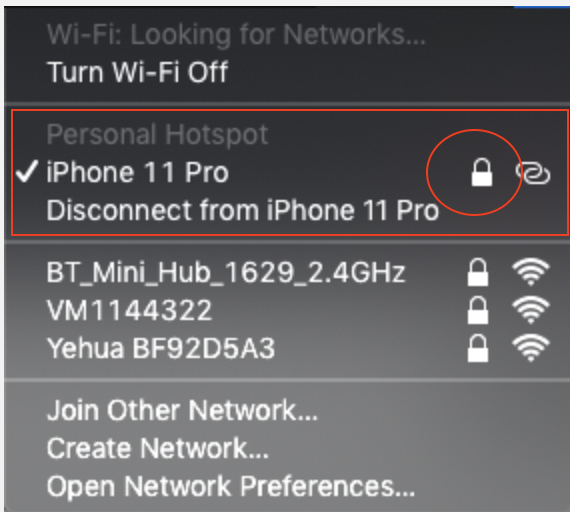The height and width of the screenshot is (512, 570).
Task: Click the checkmark beside iPhone 11 Pro
Action: 27,171
